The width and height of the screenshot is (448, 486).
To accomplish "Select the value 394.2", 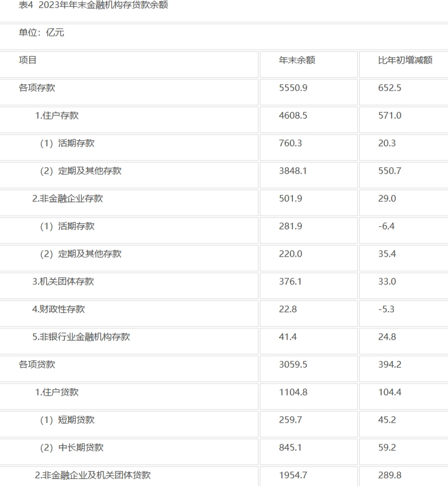I will [390, 364].
